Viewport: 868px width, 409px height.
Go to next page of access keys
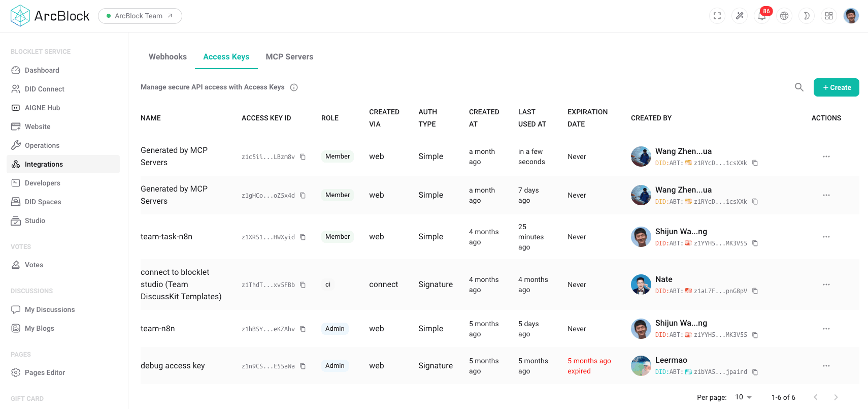pyautogui.click(x=836, y=397)
